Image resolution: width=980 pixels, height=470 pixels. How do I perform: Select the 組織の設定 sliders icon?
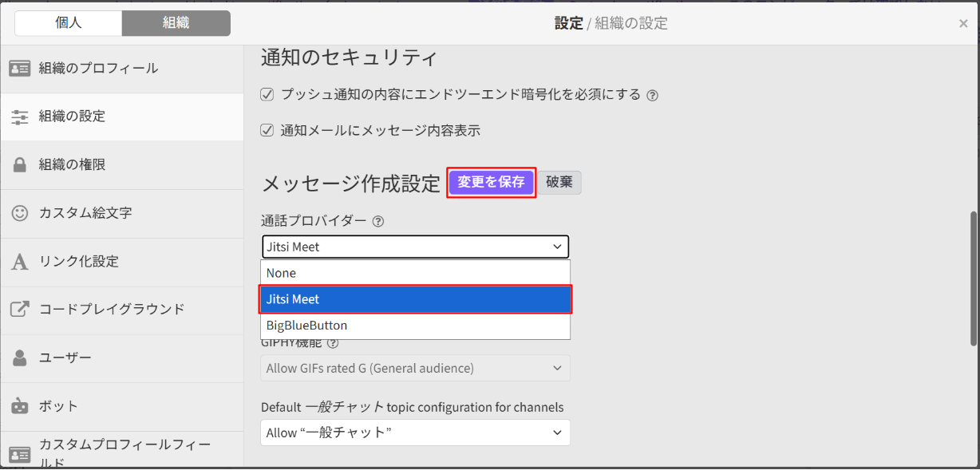click(x=21, y=117)
